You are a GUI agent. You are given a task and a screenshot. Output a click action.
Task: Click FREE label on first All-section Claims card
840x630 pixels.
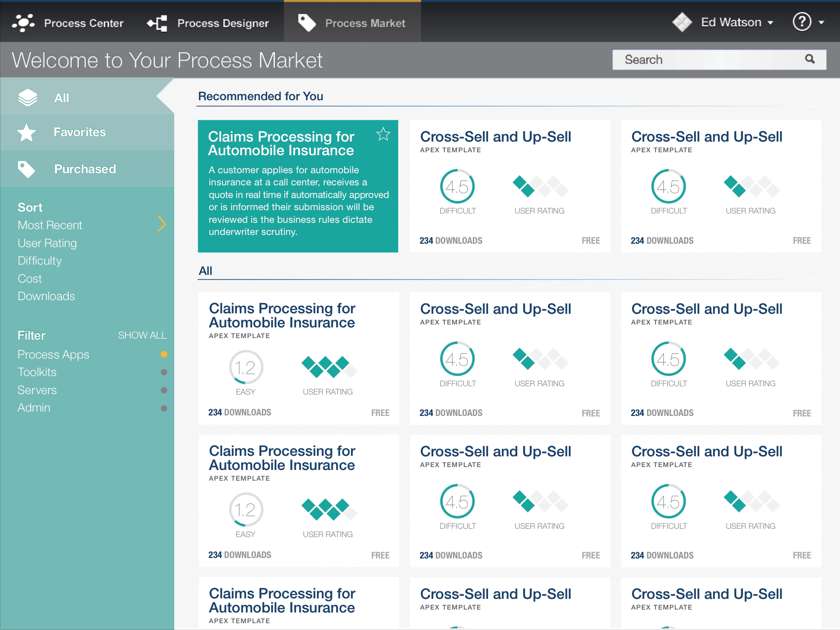tap(380, 413)
